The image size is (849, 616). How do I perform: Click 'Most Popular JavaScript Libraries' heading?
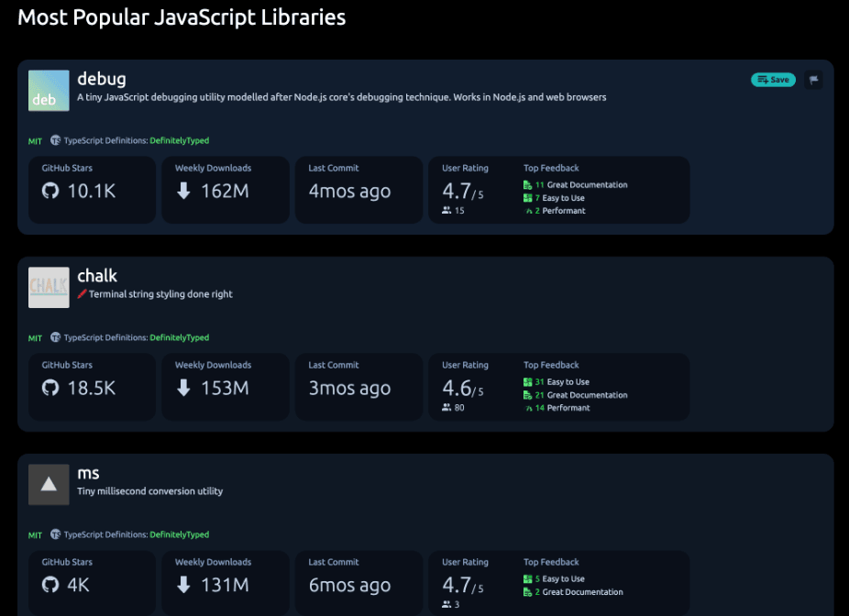coord(182,17)
